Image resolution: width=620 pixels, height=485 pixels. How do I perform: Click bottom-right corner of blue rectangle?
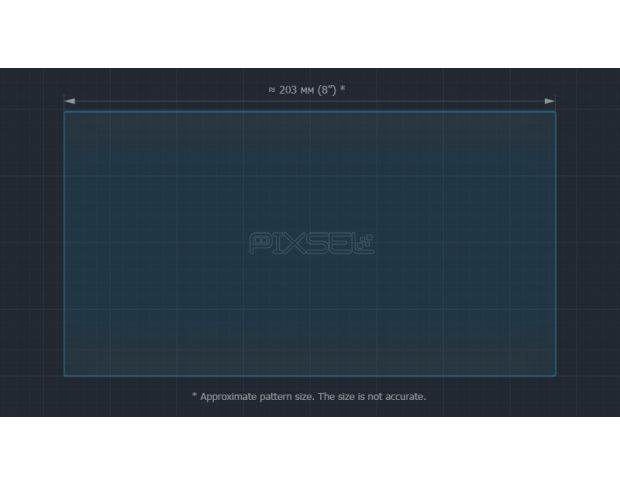click(555, 375)
